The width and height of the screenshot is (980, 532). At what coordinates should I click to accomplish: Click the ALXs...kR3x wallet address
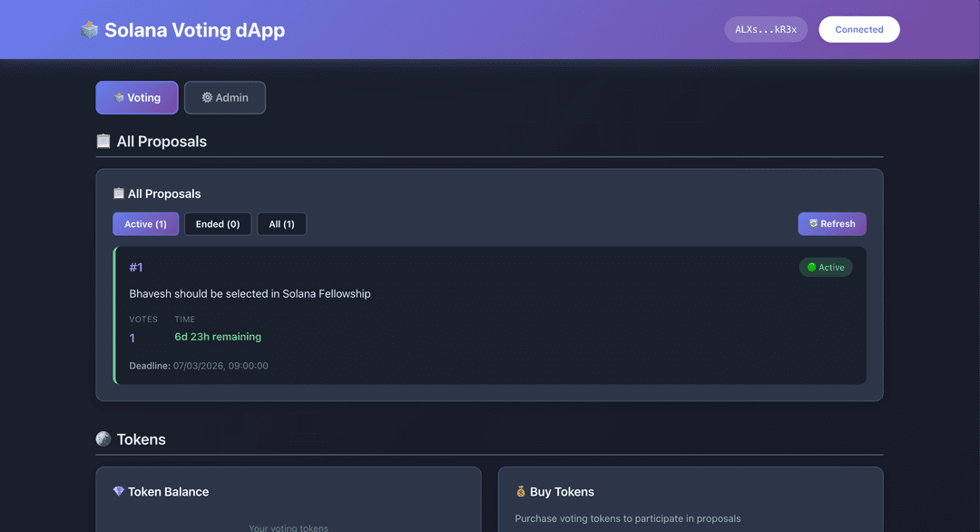(766, 29)
